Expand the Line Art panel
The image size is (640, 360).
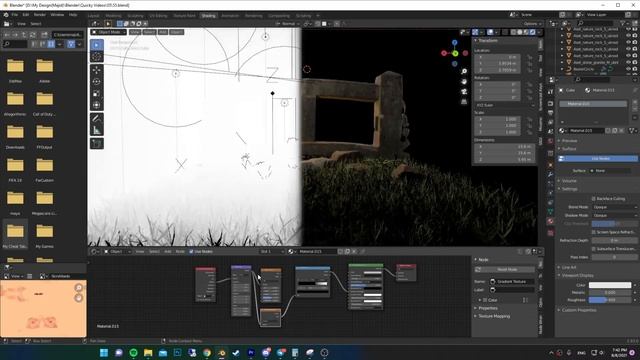pyautogui.click(x=568, y=267)
